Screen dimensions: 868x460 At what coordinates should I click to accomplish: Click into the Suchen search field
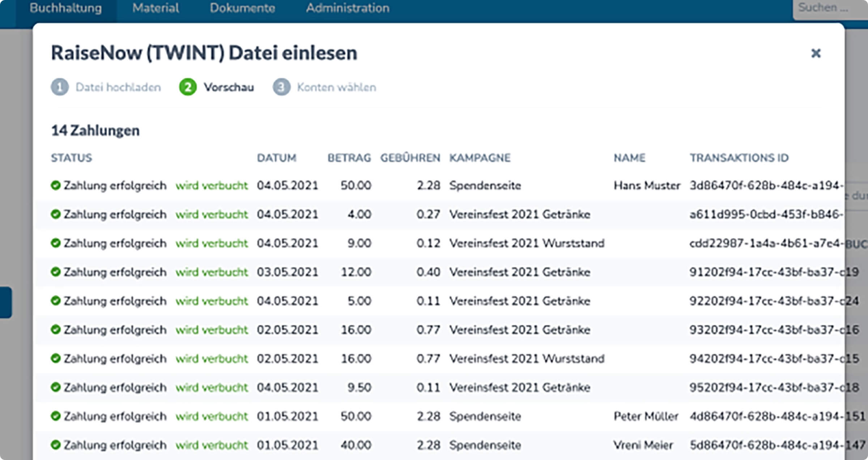click(828, 8)
